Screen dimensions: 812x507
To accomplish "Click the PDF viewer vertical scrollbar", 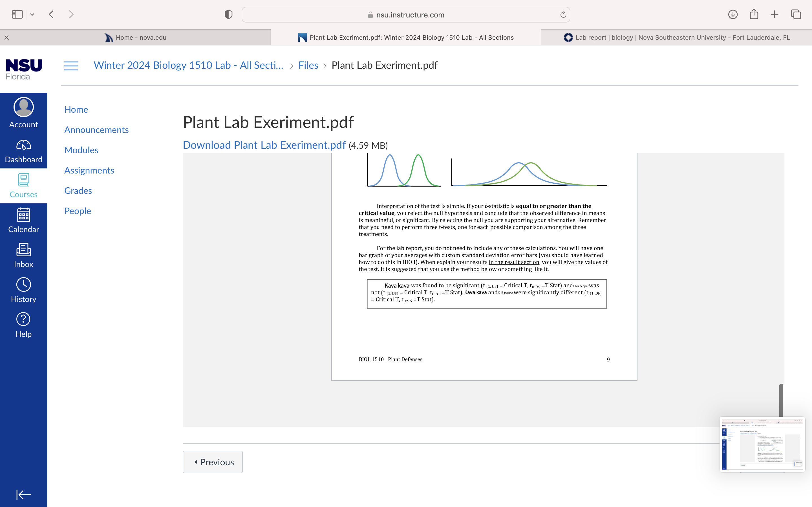I will click(x=781, y=400).
